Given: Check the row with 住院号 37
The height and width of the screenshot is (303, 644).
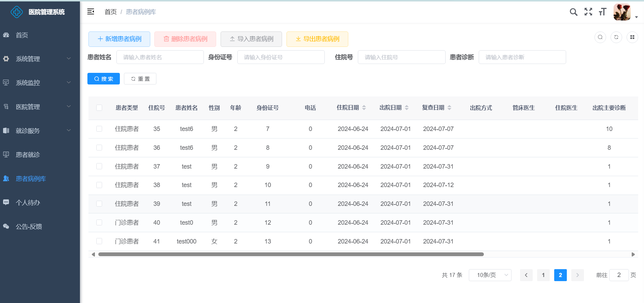Looking at the screenshot, I should click(x=99, y=166).
